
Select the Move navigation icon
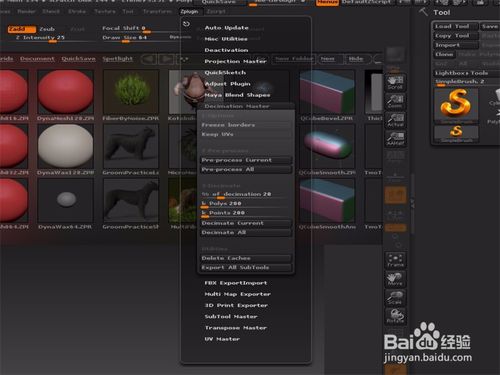(395, 279)
